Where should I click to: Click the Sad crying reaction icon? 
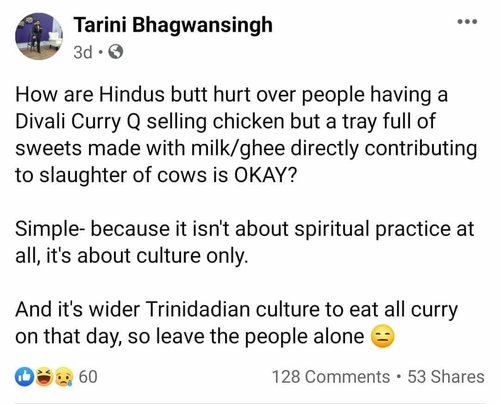point(64,377)
